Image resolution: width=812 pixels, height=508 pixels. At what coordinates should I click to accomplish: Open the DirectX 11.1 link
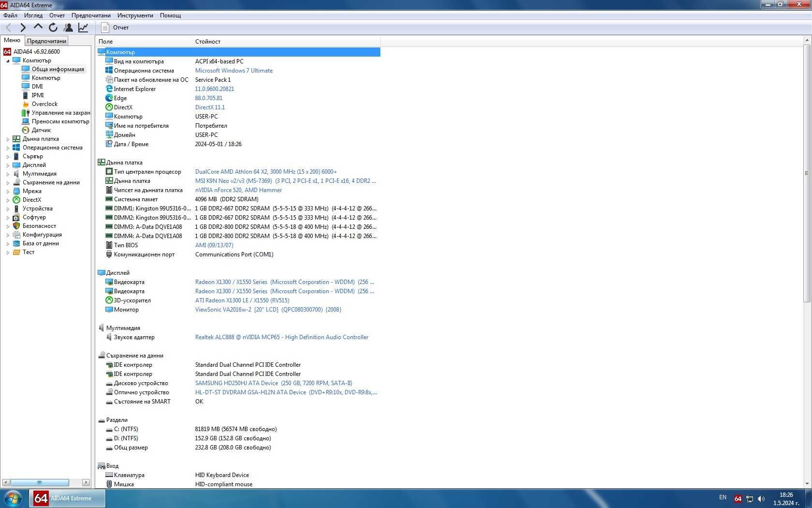tap(210, 107)
